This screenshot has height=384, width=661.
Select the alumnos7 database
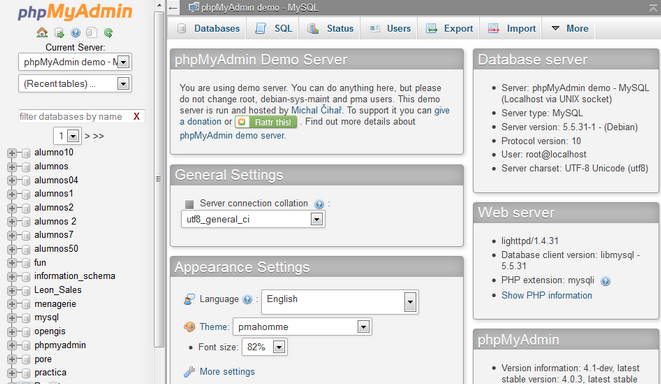click(54, 235)
